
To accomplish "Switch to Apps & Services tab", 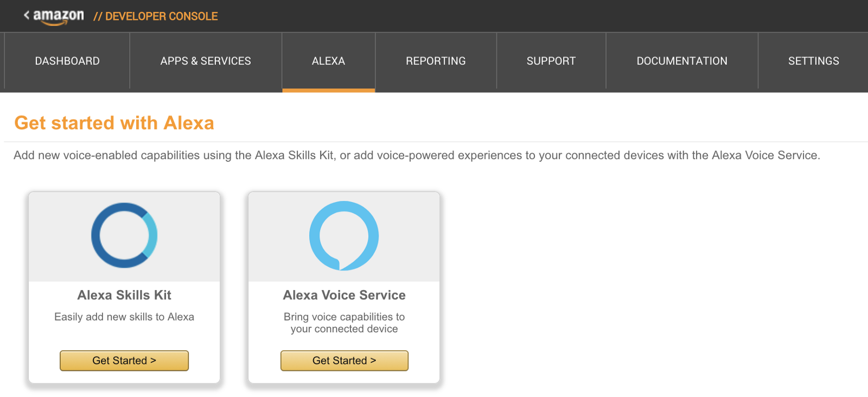I will (206, 61).
